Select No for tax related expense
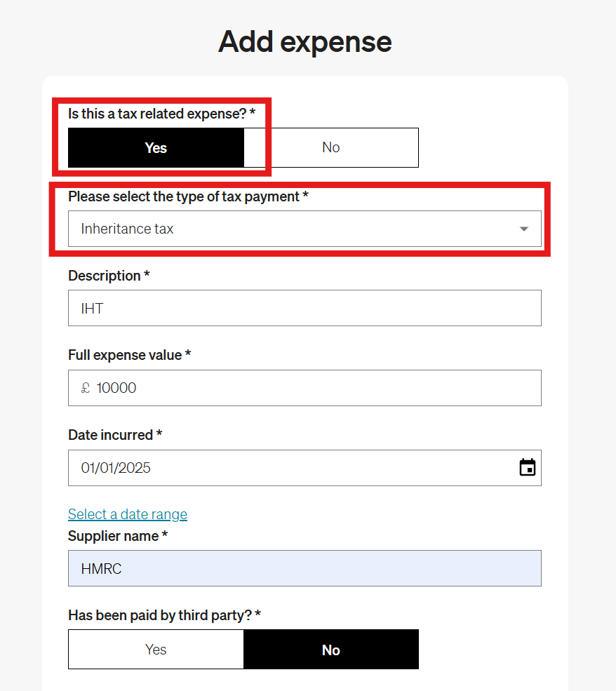 point(330,148)
